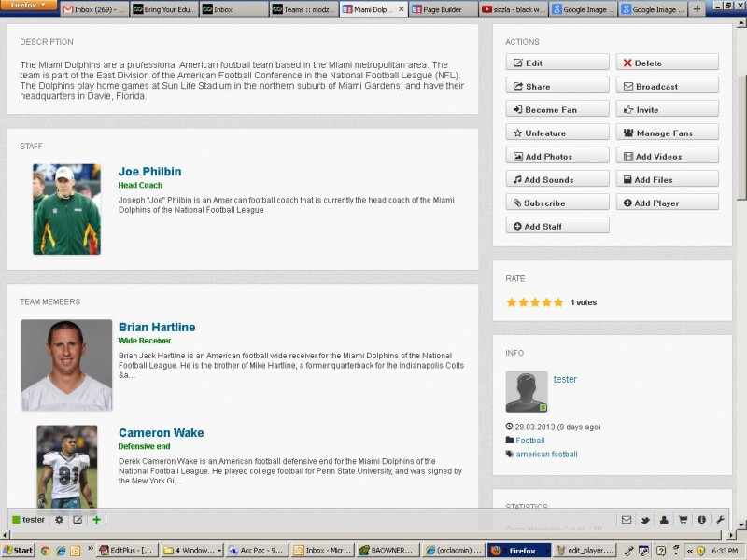Open the Manage Fans page
This screenshot has width=747, height=560.
pyautogui.click(x=668, y=133)
